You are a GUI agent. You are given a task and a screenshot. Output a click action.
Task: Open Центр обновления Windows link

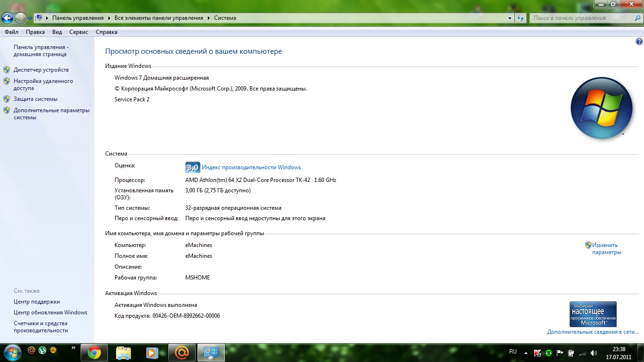coord(50,313)
